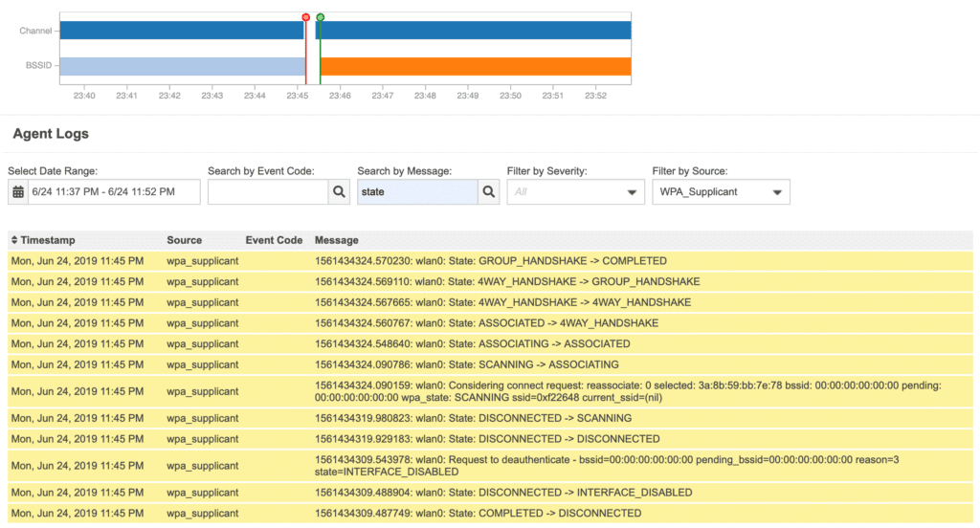Screen dimensions: 980x528
Task: Select the SCANNING -> ASSOCIATING log row
Action: pos(490,364)
